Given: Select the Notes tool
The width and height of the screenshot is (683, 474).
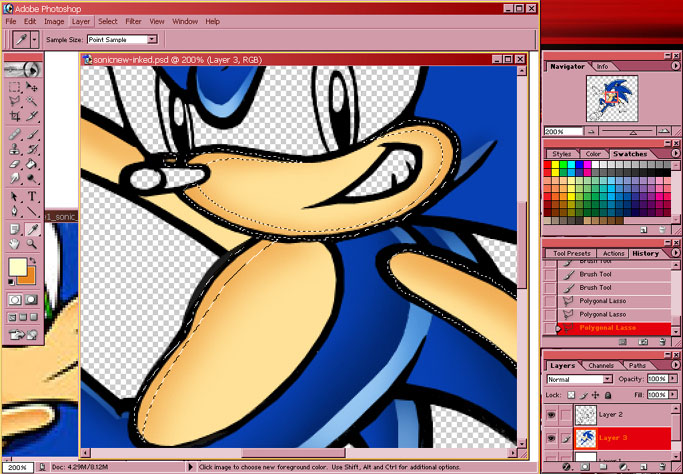Looking at the screenshot, I should [14, 229].
